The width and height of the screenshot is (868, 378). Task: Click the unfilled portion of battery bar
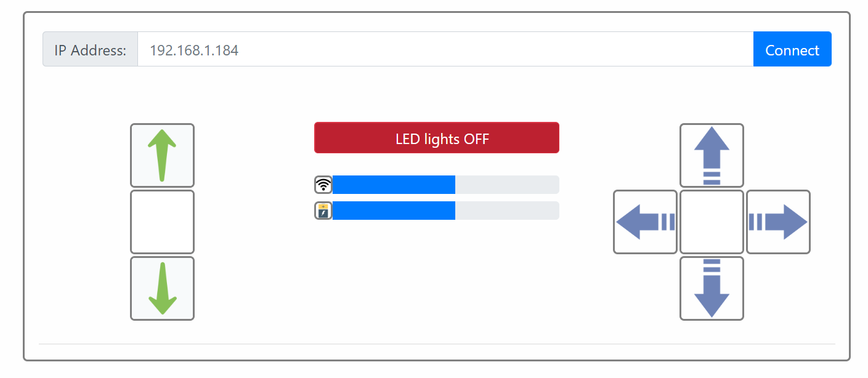(507, 211)
